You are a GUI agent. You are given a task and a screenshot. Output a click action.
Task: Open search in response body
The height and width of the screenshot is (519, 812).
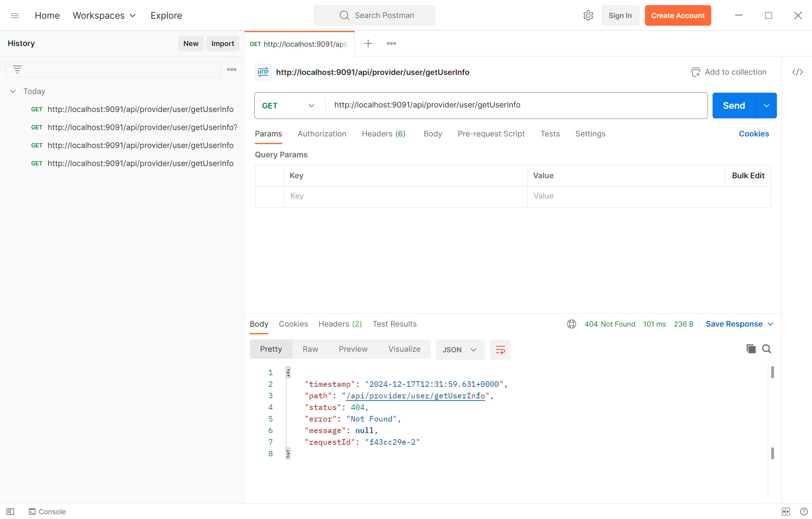click(767, 349)
